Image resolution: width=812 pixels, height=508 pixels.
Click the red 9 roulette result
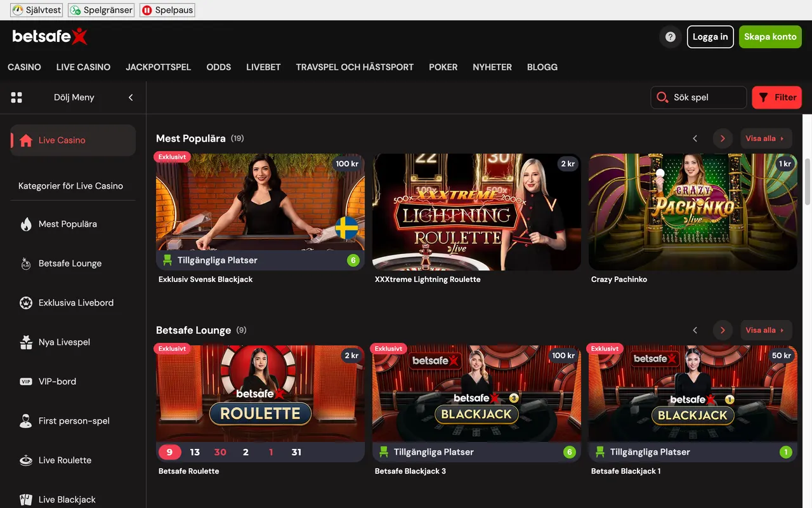pyautogui.click(x=169, y=452)
